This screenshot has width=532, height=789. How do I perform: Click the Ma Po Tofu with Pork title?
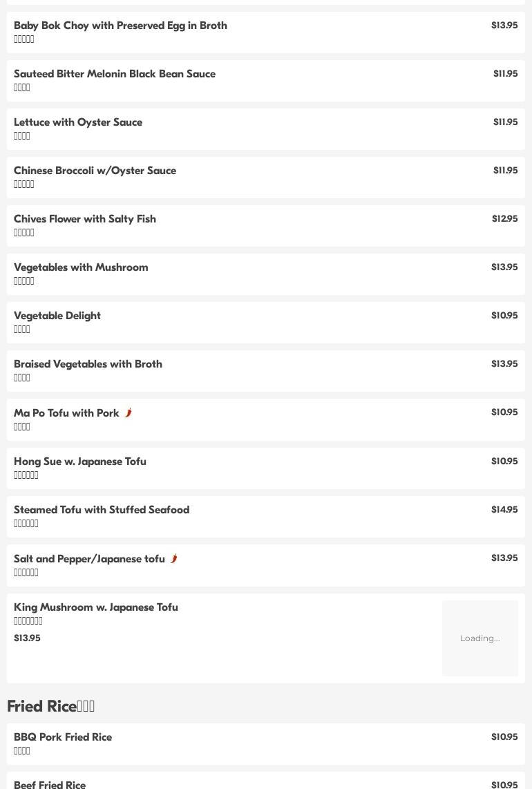click(66, 413)
